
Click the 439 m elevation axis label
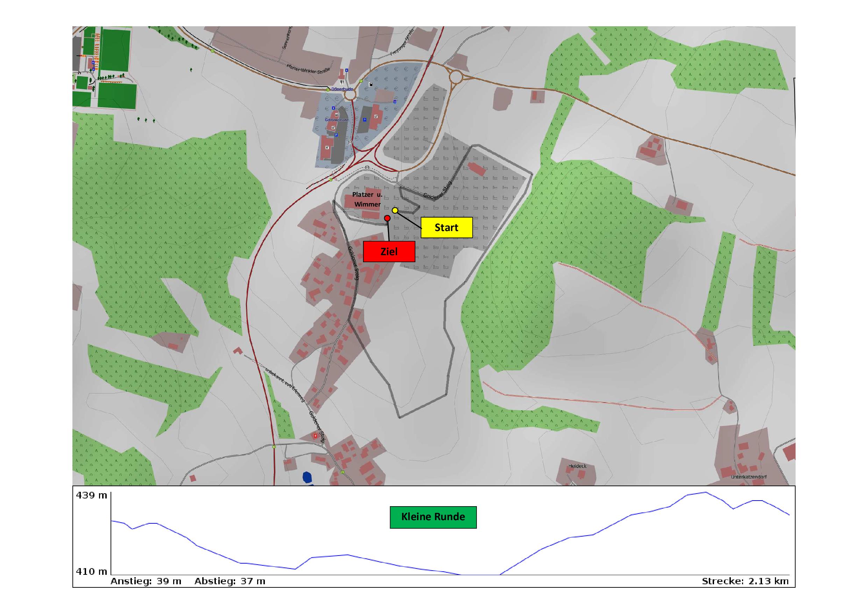(x=91, y=495)
